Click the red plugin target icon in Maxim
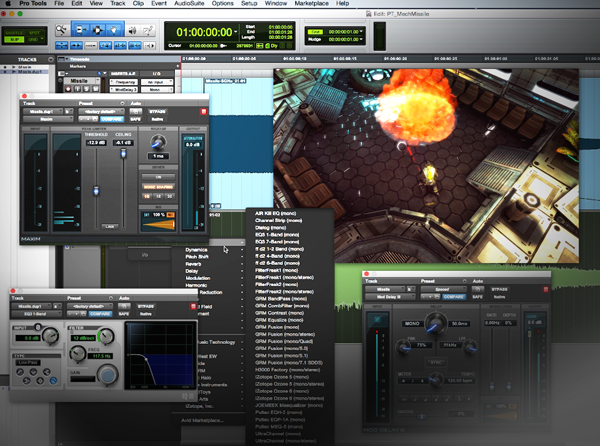 [204, 112]
